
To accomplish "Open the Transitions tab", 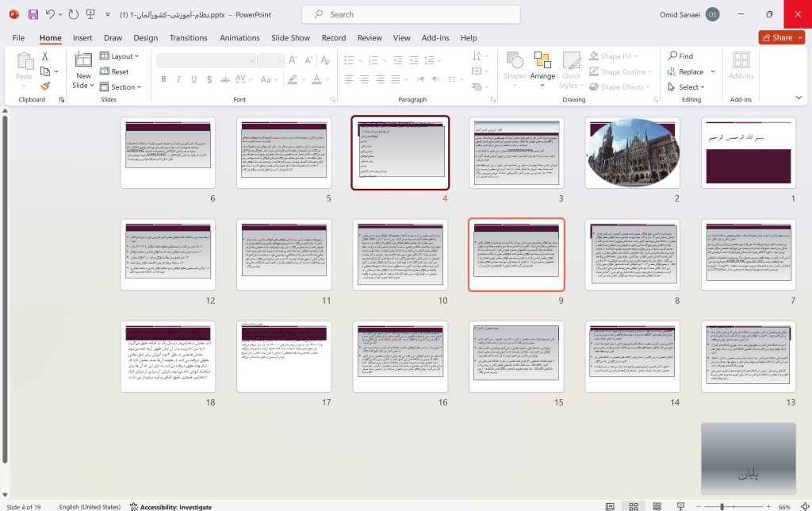I will tap(188, 38).
